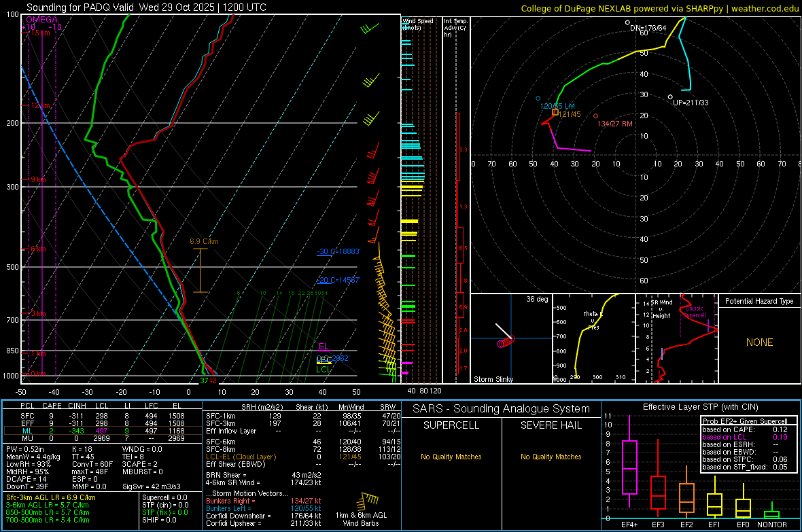Click the 'SEVERE HAIL' column header
The image size is (802, 532).
pyautogui.click(x=551, y=425)
